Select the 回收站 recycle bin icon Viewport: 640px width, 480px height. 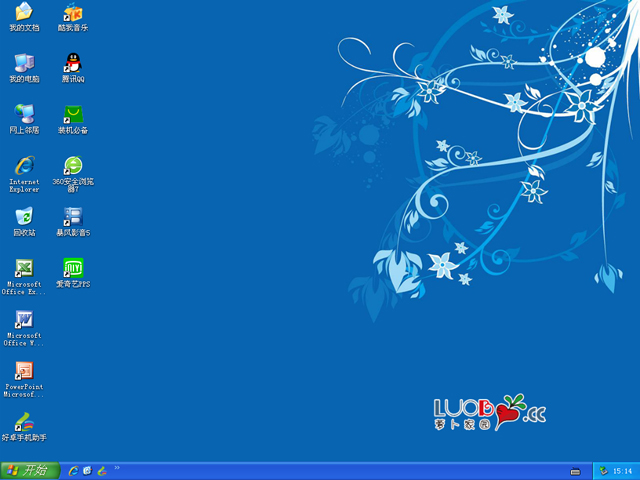pos(24,222)
